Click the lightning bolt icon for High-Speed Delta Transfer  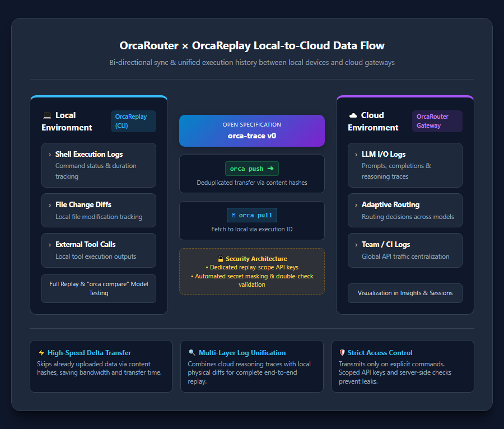point(41,353)
